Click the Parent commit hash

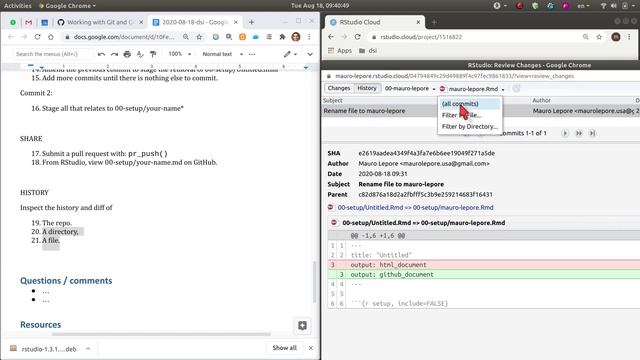coord(425,194)
